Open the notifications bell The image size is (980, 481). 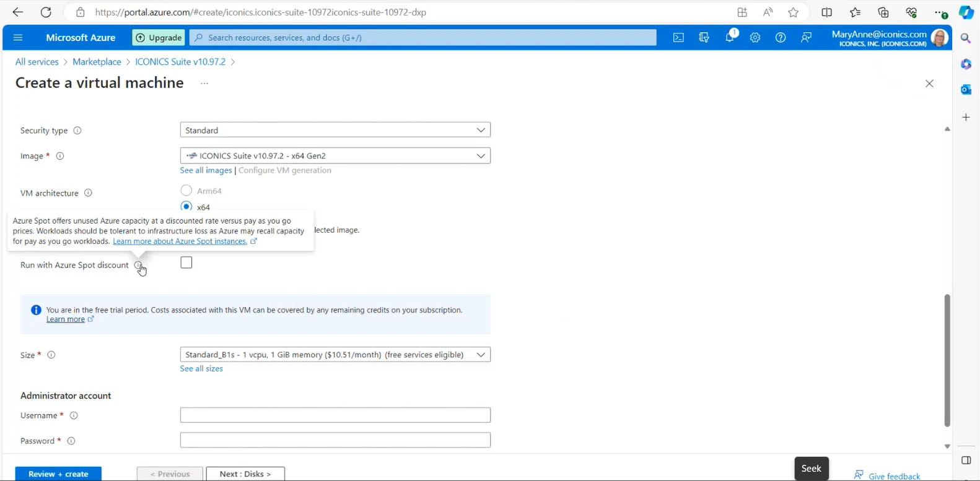click(730, 37)
